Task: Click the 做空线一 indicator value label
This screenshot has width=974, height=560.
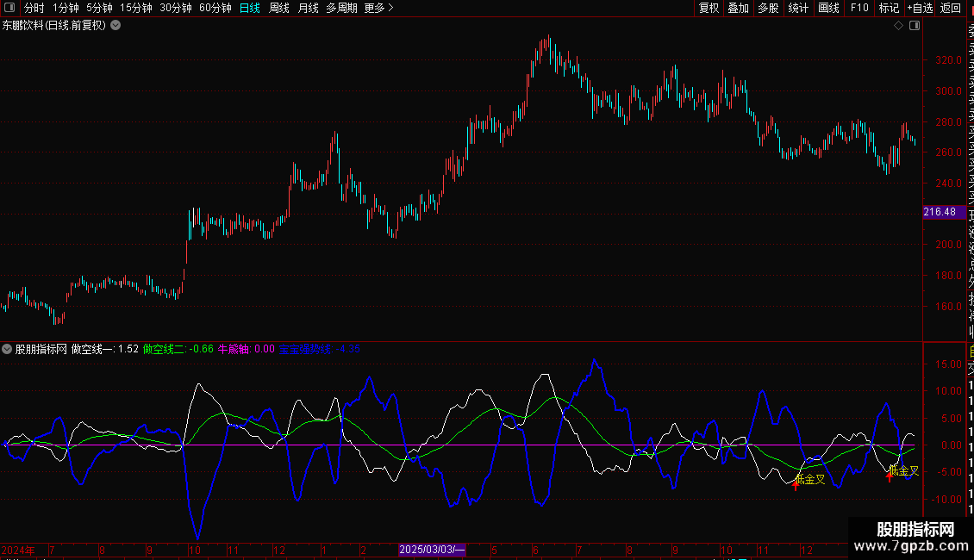Action: (x=105, y=349)
